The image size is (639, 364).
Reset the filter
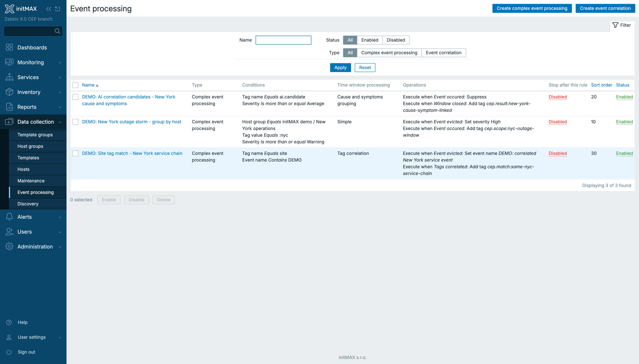[365, 68]
